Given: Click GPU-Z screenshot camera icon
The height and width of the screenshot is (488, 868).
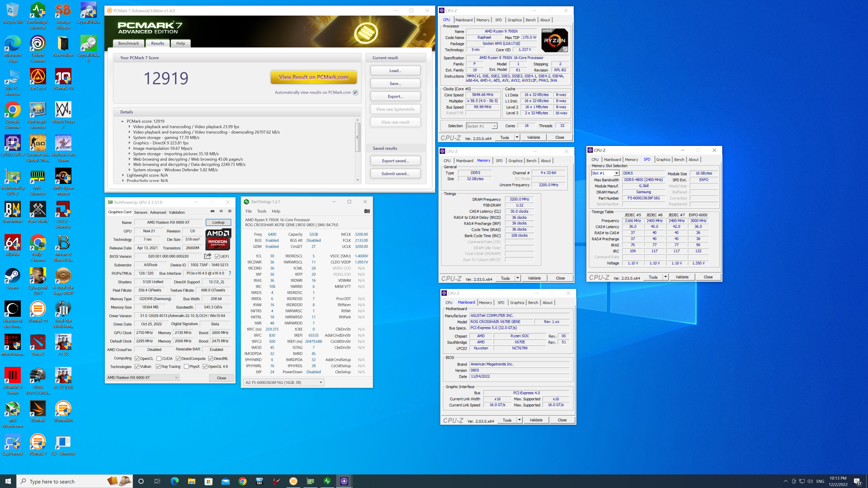Looking at the screenshot, I should coord(212,211).
